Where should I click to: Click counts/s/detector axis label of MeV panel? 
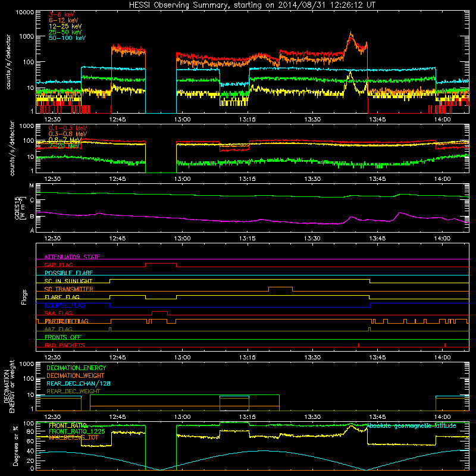pos(12,148)
